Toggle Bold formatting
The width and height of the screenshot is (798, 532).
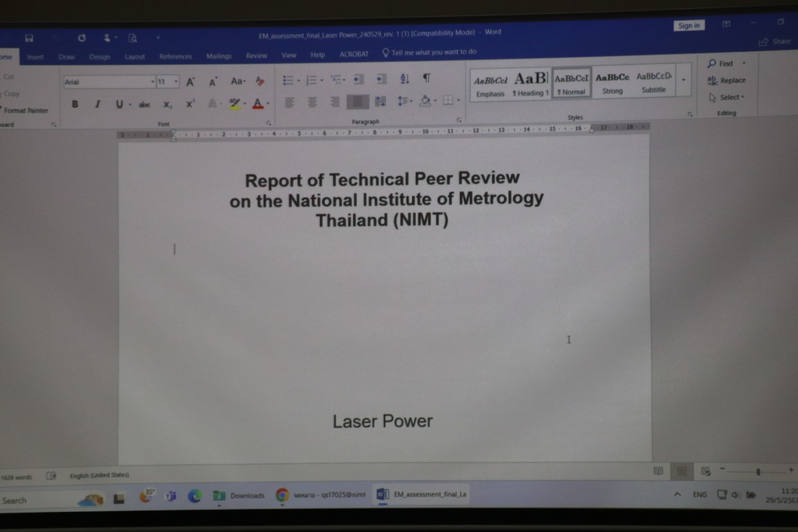click(75, 104)
